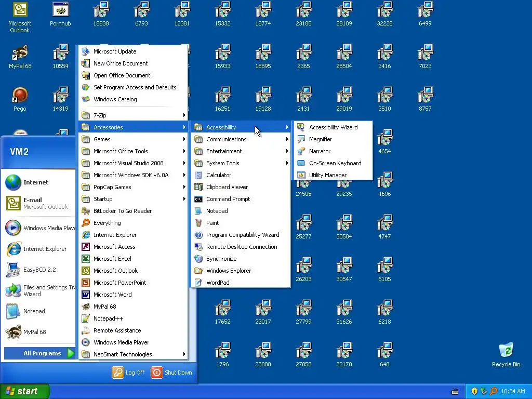Click the WordPad icon
Viewport: 532px width, 399px height.
pyautogui.click(x=198, y=283)
